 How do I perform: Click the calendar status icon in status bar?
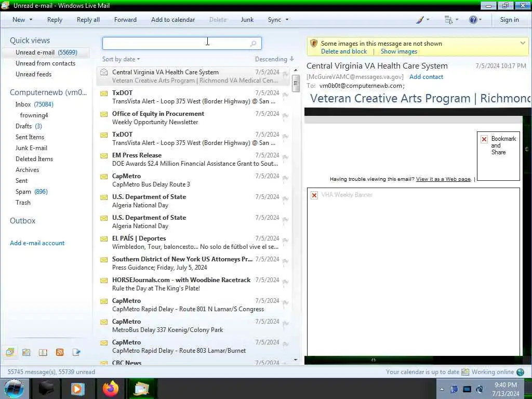pyautogui.click(x=465, y=372)
